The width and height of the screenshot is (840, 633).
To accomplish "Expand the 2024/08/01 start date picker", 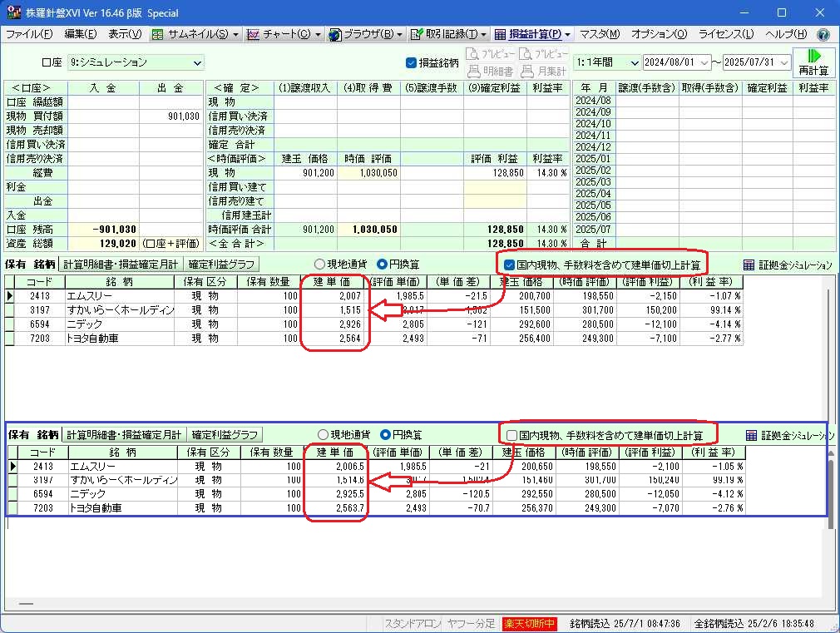I will (x=704, y=62).
